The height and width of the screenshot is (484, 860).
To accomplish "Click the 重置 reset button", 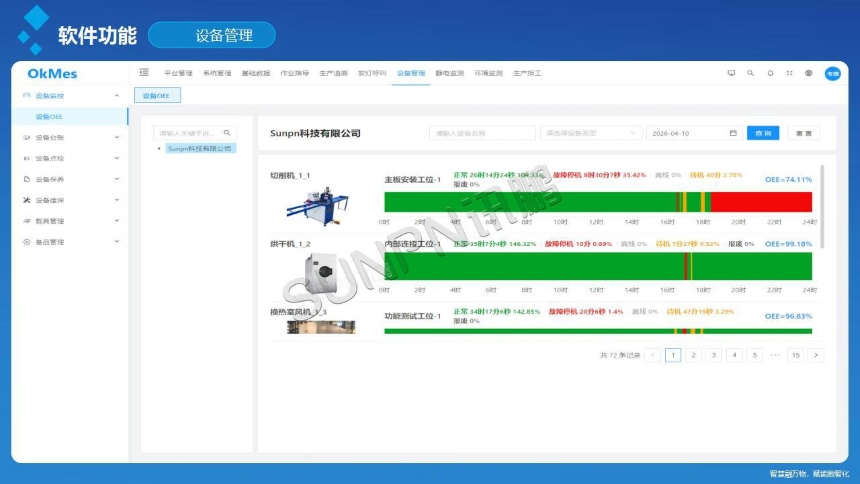I will click(804, 133).
